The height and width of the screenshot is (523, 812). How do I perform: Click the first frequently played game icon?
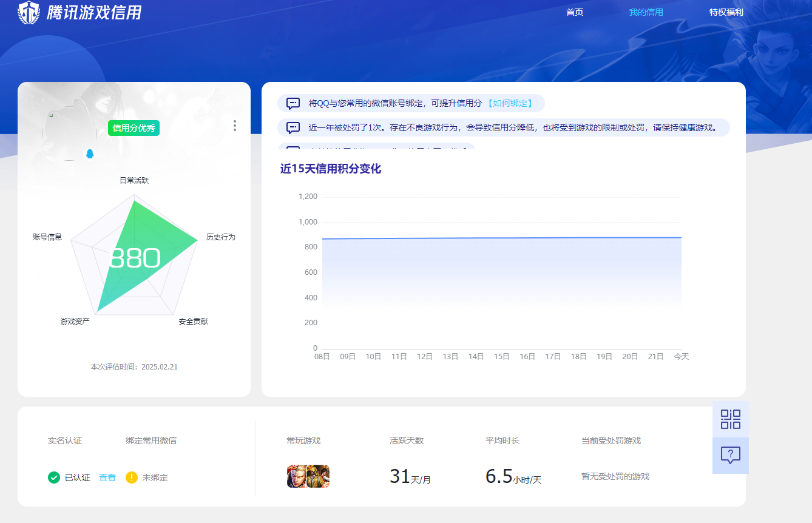tap(297, 476)
